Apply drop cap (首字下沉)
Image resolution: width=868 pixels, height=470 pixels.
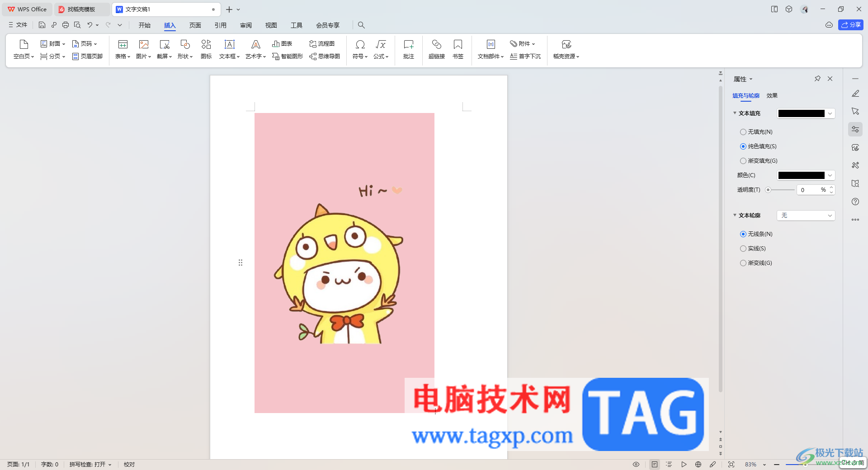tap(525, 56)
